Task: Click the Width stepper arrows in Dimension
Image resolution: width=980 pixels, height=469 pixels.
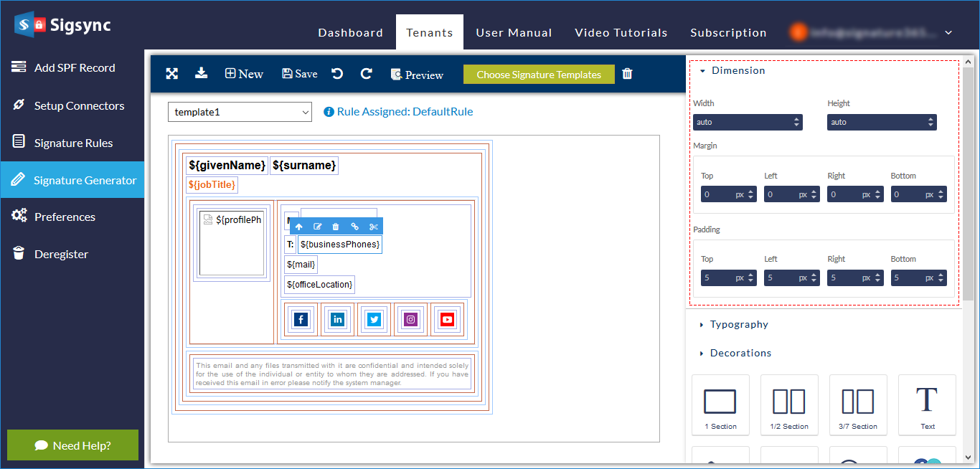Action: click(x=796, y=123)
